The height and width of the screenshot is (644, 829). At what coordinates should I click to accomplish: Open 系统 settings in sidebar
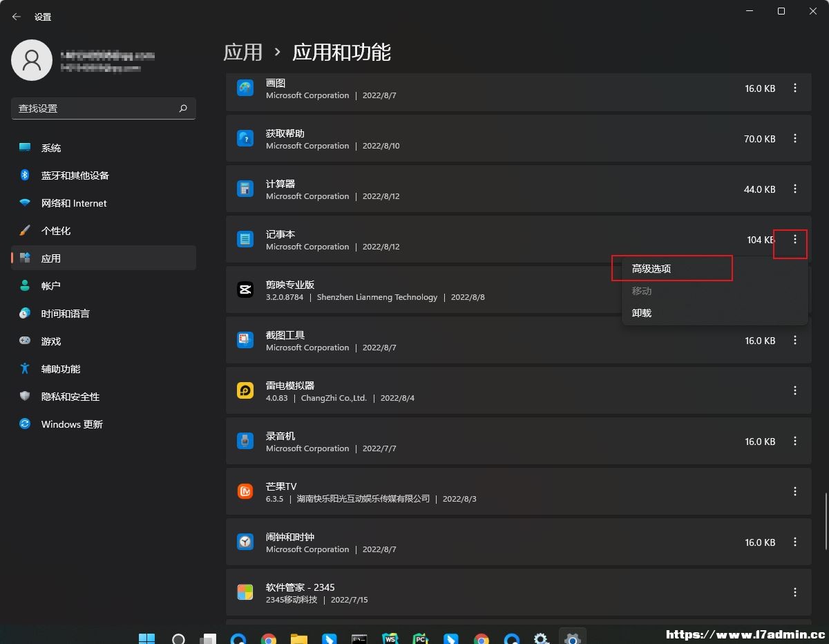pos(104,148)
